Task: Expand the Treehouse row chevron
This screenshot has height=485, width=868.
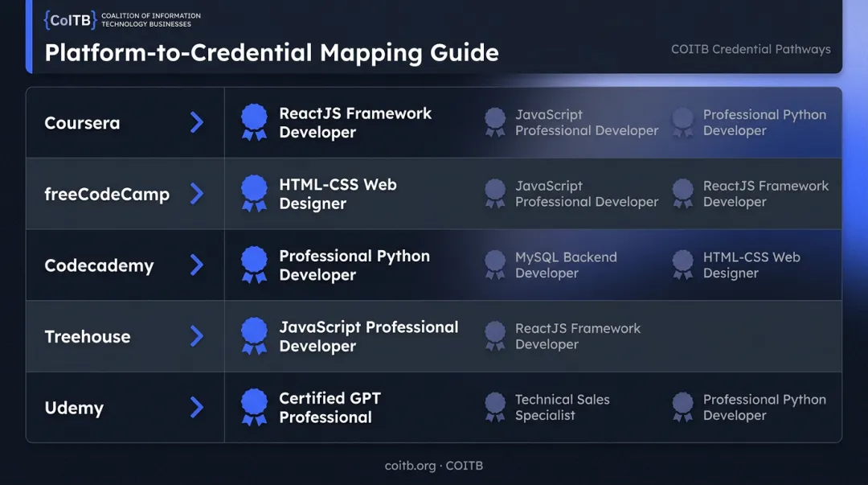Action: coord(197,336)
